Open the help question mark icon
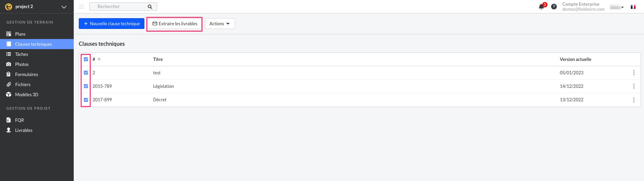This screenshot has height=181, width=644. tap(554, 7)
